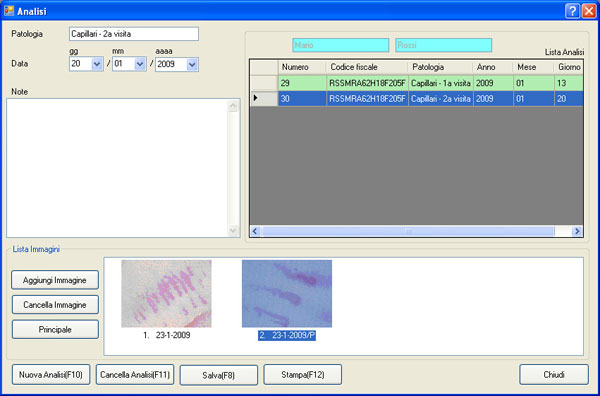The height and width of the screenshot is (396, 600).
Task: Click Nuova Analisi(F10) button
Action: [x=51, y=375]
